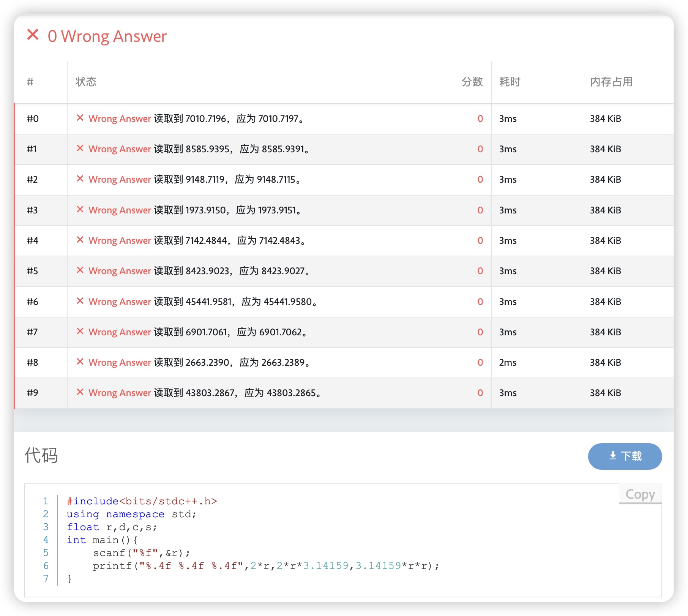Screen dimensions: 688x616
Task: Click the X icon in test case #5 row
Action: [x=80, y=270]
